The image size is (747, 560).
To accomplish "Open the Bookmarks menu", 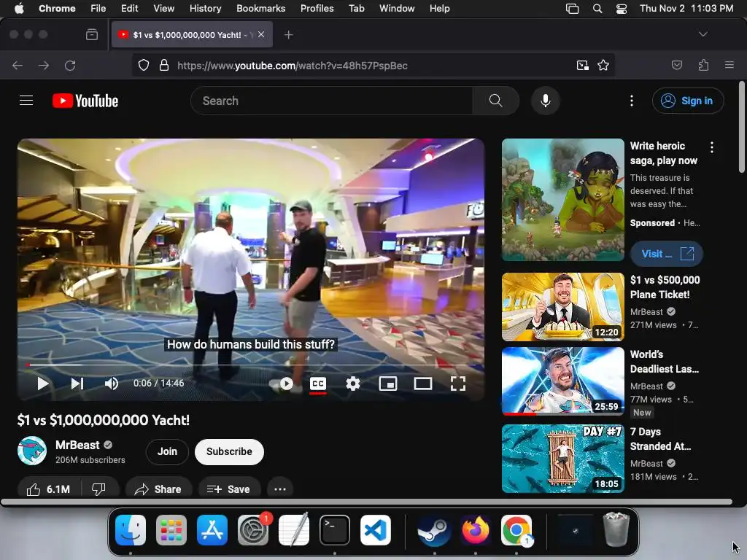I will point(260,8).
